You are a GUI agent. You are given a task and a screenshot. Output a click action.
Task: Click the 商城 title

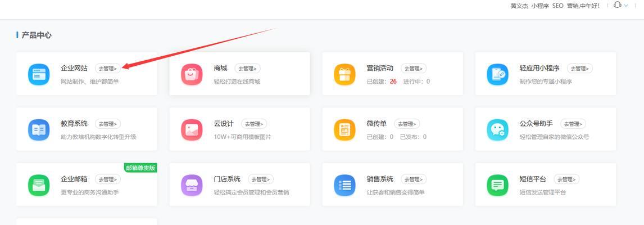220,68
